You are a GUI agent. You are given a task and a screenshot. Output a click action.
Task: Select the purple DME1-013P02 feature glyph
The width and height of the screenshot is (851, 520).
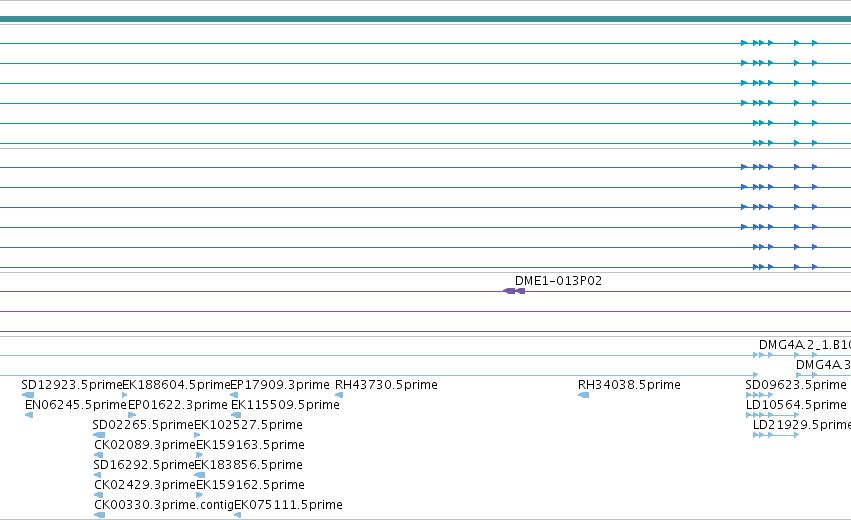514,291
